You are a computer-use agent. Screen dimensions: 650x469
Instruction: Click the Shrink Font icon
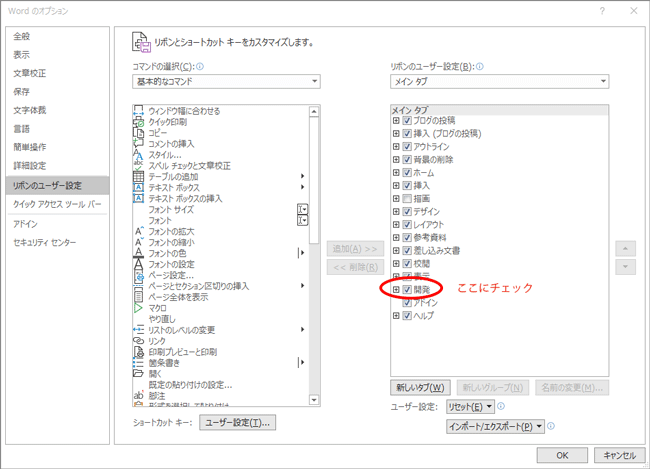138,242
